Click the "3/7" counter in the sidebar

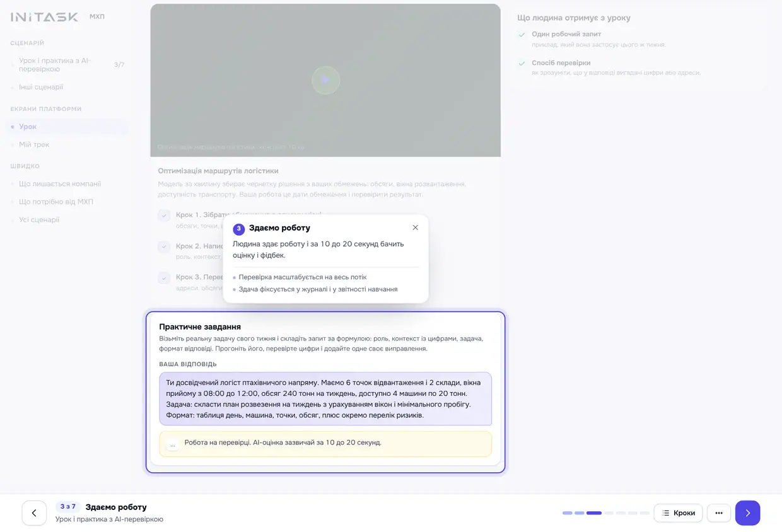pos(119,65)
